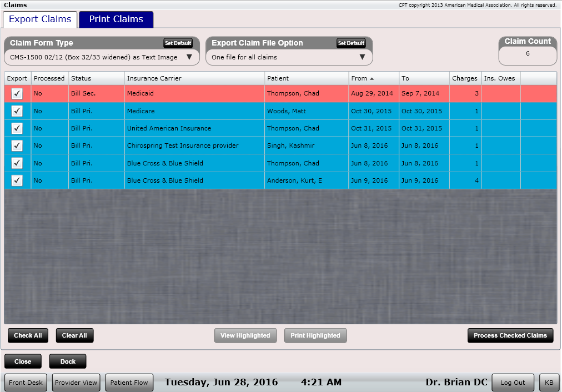Toggle export for Anderson, Kurt's claim
562x392 pixels.
point(16,180)
